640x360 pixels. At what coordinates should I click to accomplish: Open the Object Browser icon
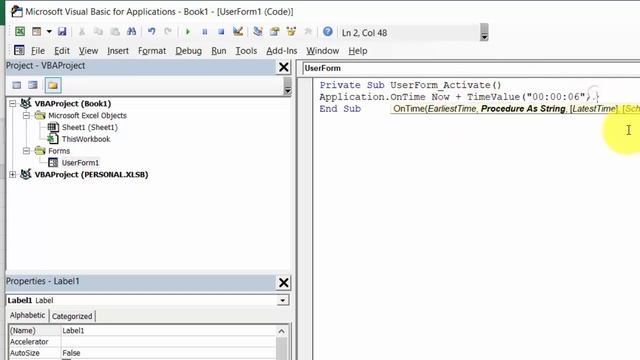point(291,31)
